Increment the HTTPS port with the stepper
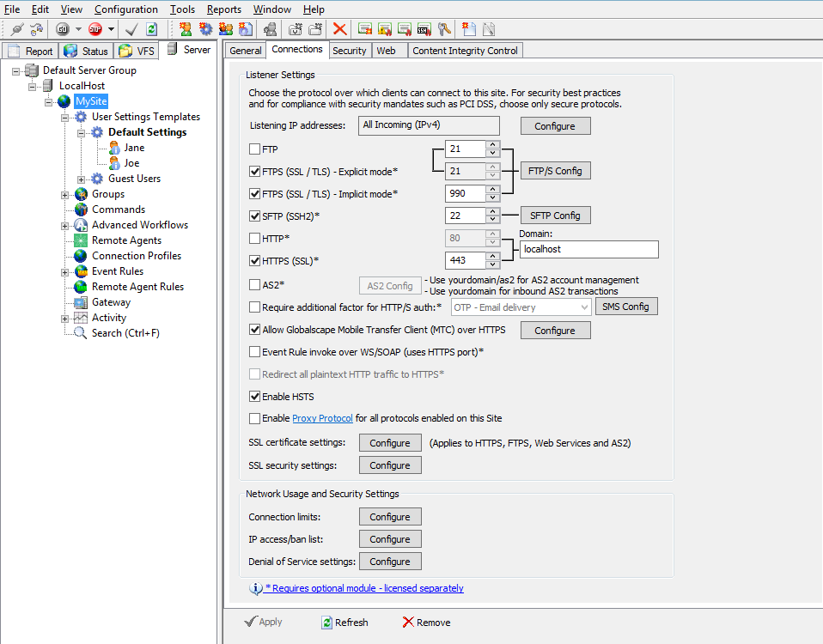823x644 pixels. coord(492,256)
